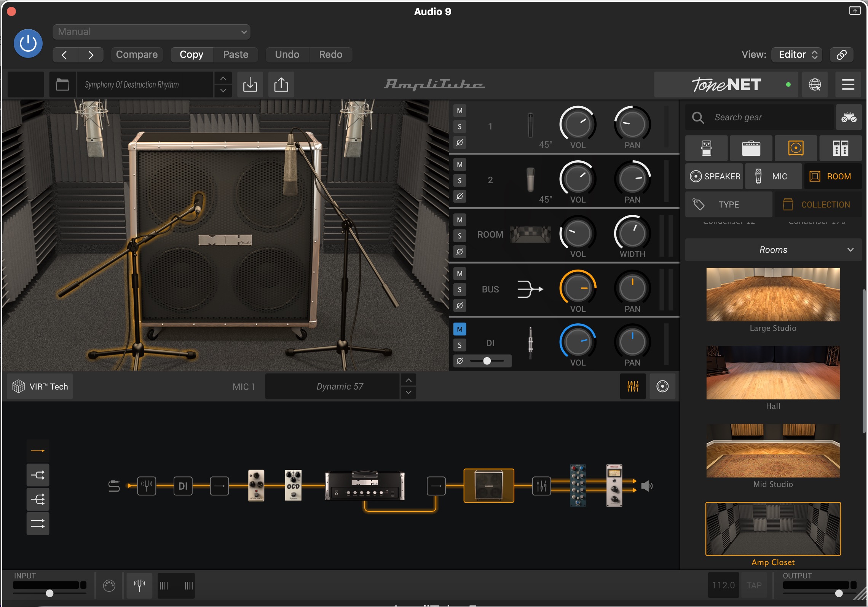Solo the DI channel
Viewport: 868px width, 607px height.
[460, 345]
